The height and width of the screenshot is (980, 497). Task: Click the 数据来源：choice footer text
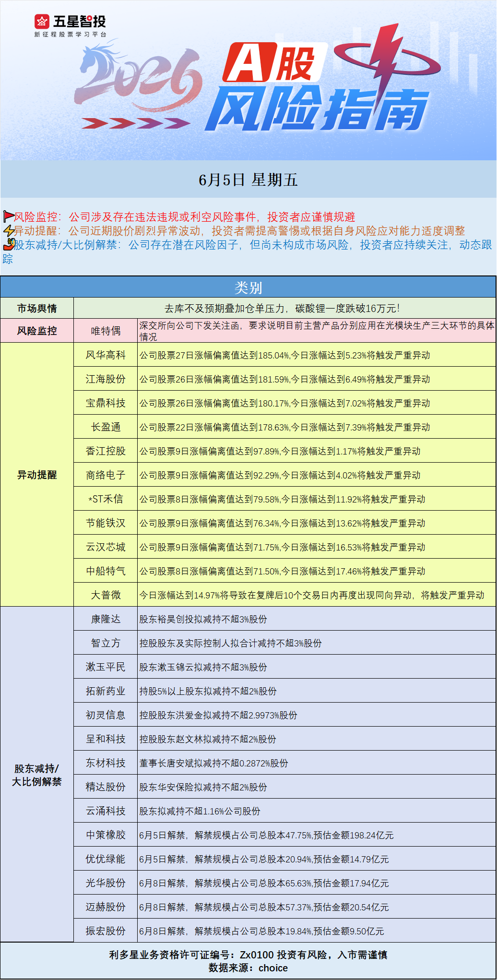coord(248,968)
